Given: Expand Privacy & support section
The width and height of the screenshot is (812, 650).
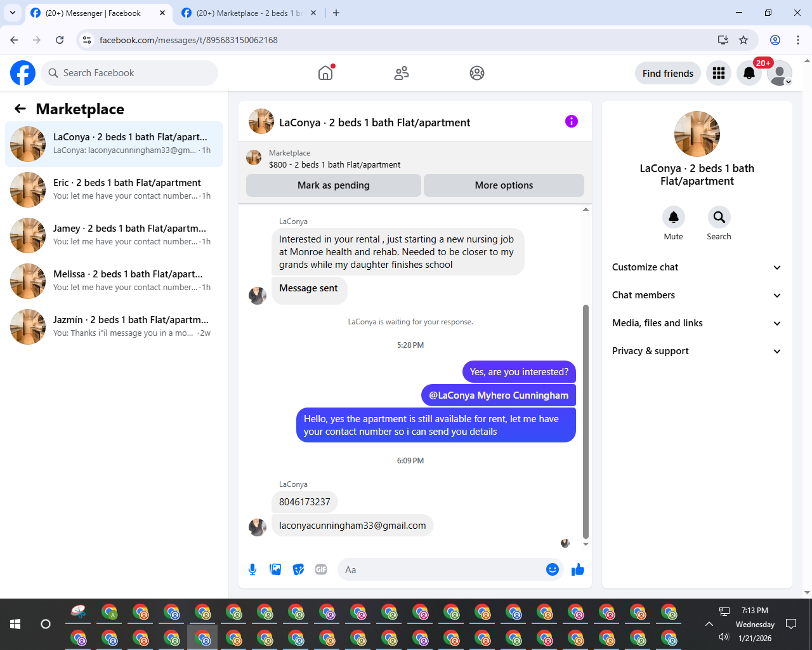Looking at the screenshot, I should [x=697, y=351].
